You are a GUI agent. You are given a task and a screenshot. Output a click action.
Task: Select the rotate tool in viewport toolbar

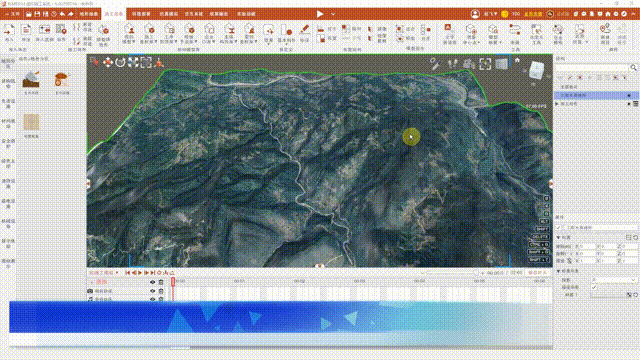pos(120,62)
